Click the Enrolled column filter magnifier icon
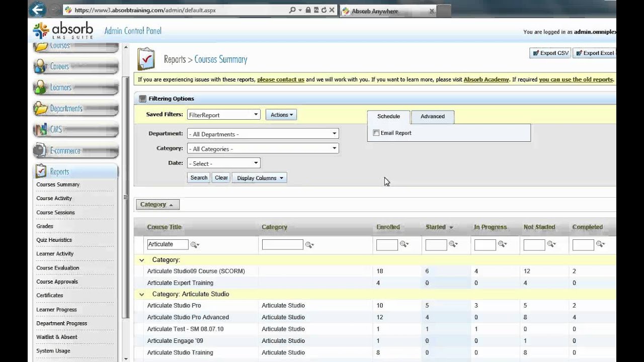Screen dimensions: 644x362 pyautogui.click(x=404, y=244)
